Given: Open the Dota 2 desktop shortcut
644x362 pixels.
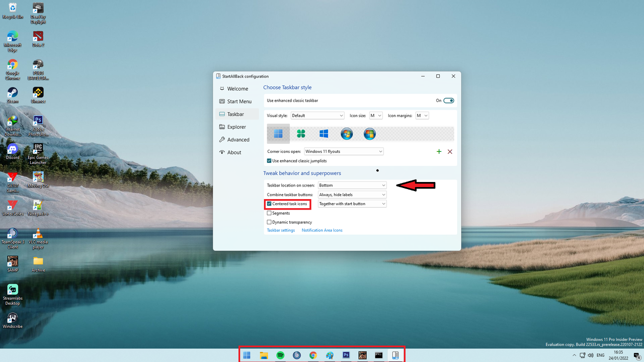Looking at the screenshot, I should pyautogui.click(x=38, y=39).
